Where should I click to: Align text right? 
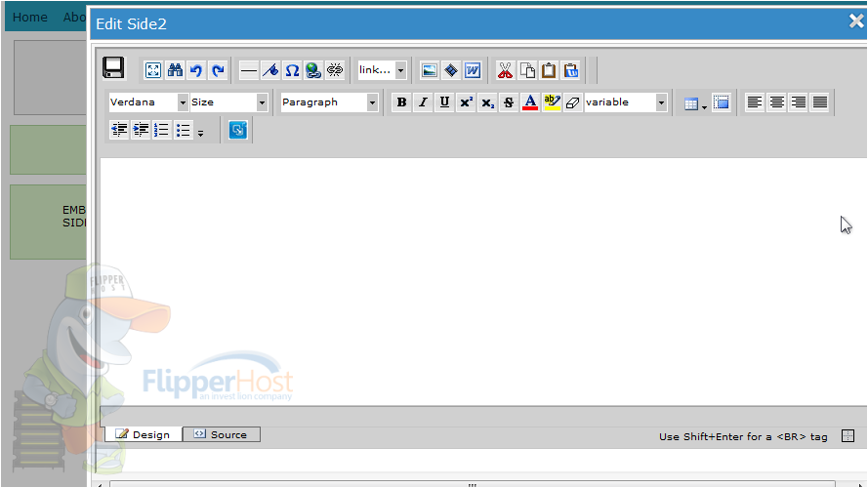[x=798, y=102]
